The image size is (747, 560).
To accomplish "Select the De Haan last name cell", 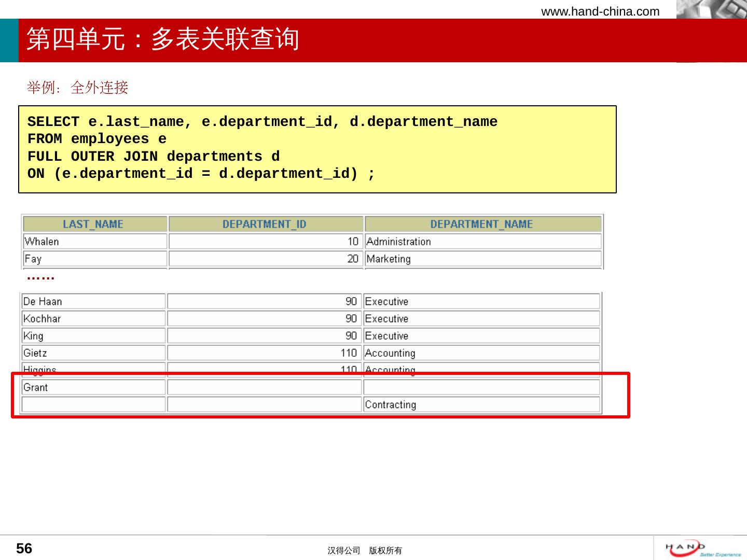I will 94,301.
